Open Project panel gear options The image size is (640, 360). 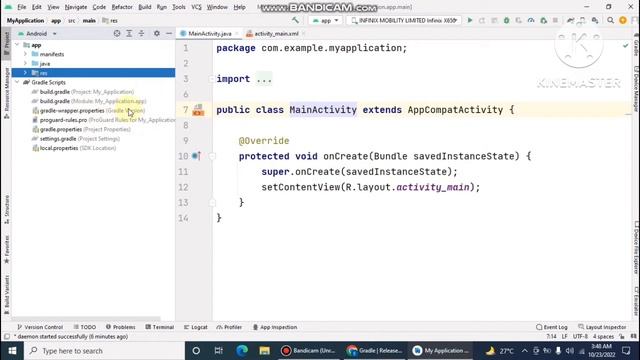pyautogui.click(x=157, y=33)
